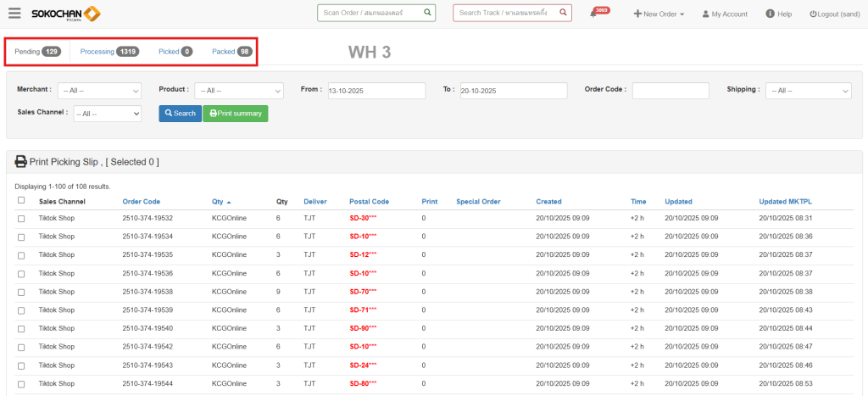
Task: Expand the Shipping dropdown
Action: [x=808, y=91]
